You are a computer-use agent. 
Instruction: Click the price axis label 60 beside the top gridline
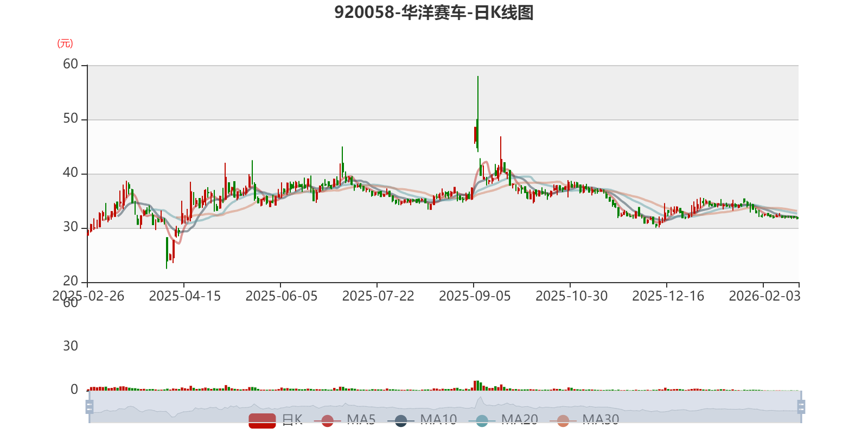click(x=71, y=65)
